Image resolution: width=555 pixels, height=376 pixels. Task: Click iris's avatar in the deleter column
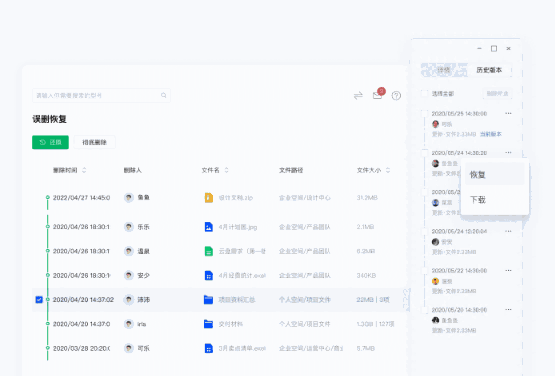pos(129,324)
